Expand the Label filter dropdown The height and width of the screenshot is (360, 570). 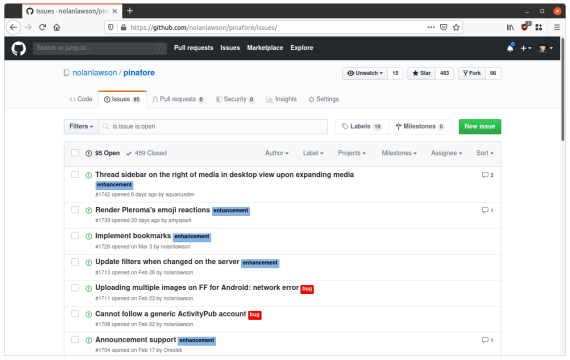[x=313, y=153]
